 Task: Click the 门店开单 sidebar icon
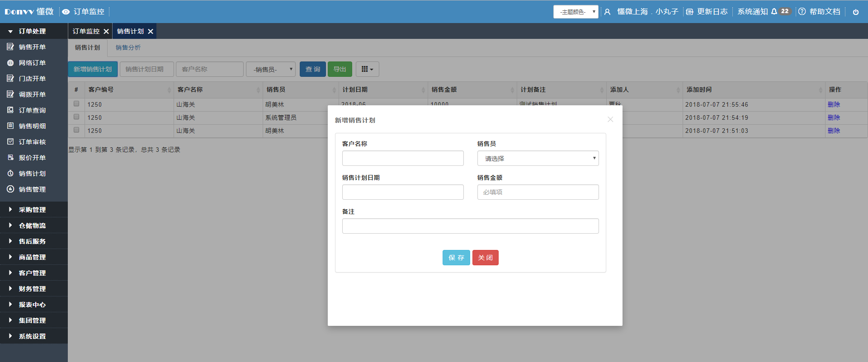pos(10,78)
